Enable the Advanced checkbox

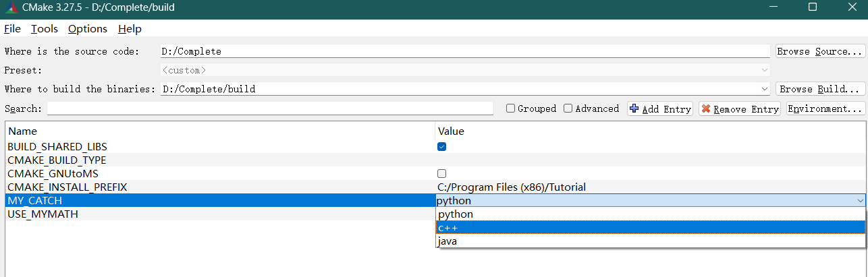coord(568,109)
